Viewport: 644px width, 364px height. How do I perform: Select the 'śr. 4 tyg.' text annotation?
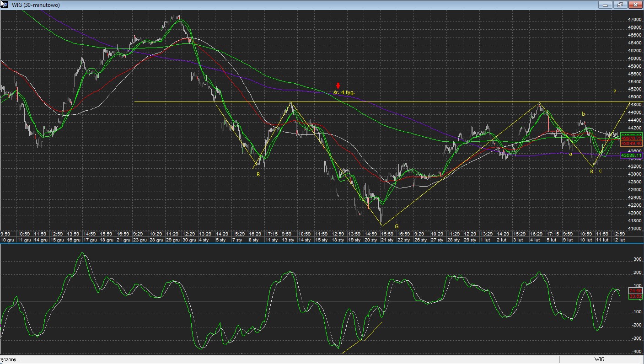344,92
